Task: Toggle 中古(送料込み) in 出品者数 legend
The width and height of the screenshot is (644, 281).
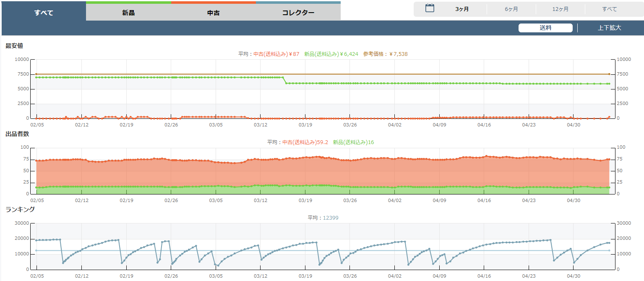Action: click(305, 142)
